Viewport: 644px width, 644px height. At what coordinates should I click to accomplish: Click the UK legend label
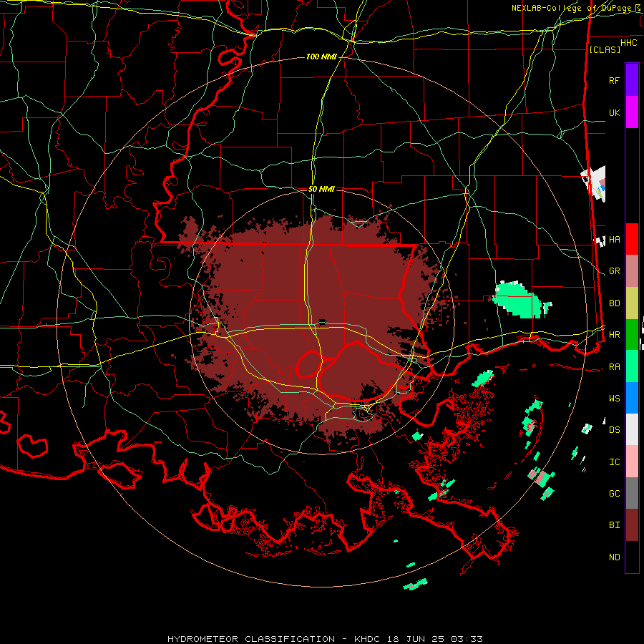614,112
